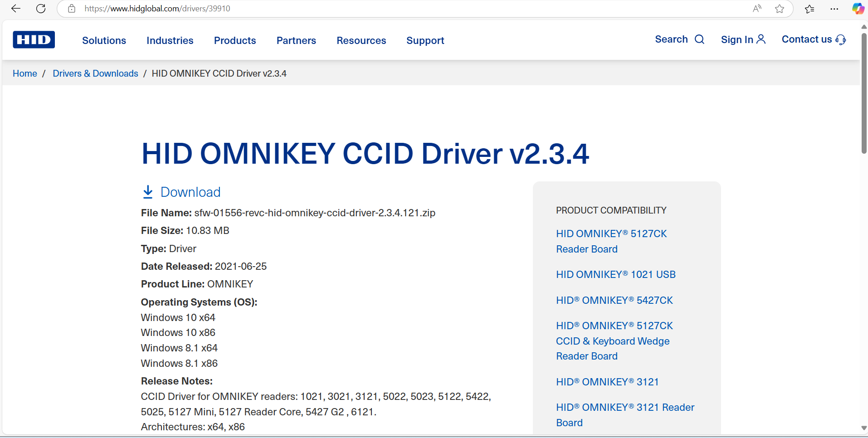Screen dimensions: 868x438
Task: Open the Copilot icon
Action: [x=858, y=8]
